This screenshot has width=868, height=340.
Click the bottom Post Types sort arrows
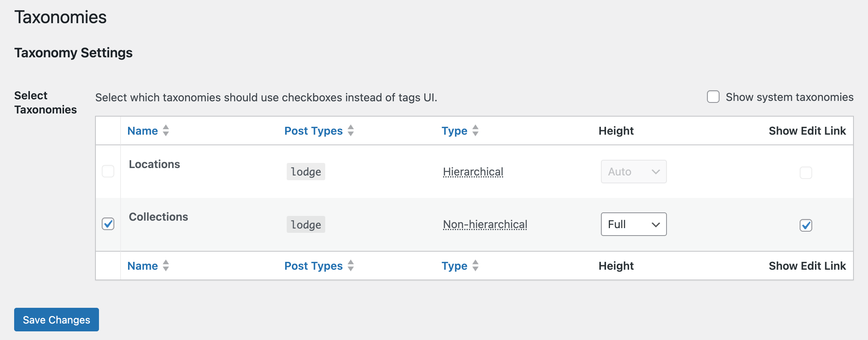(351, 265)
